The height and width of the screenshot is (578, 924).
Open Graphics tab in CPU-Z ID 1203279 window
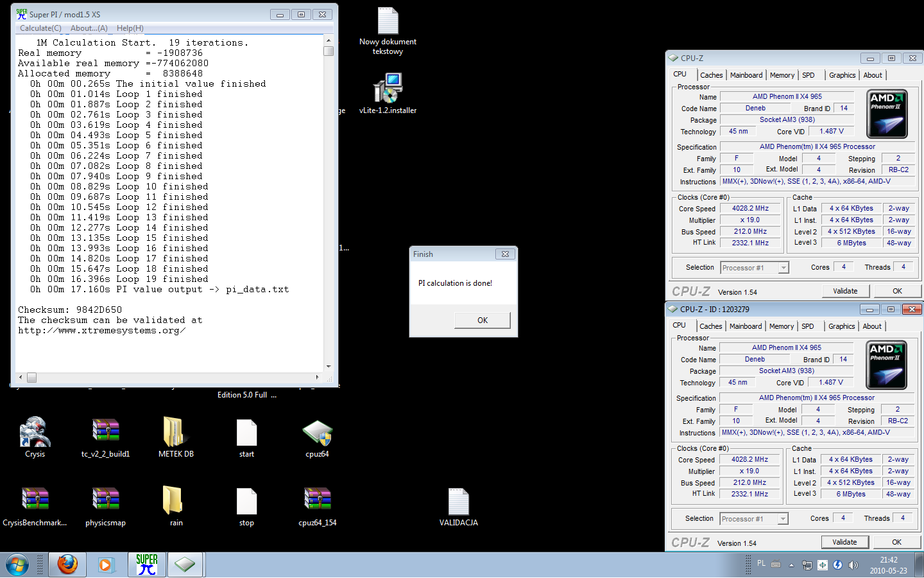(842, 326)
